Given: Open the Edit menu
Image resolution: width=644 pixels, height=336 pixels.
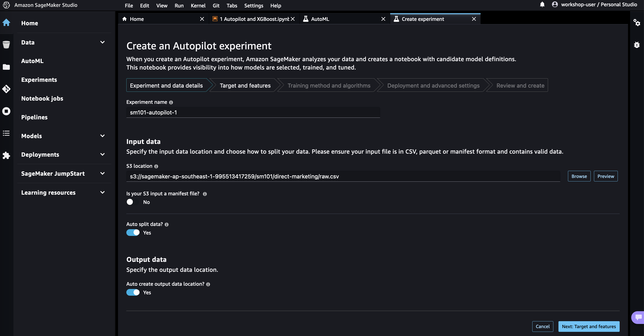Looking at the screenshot, I should 144,6.
